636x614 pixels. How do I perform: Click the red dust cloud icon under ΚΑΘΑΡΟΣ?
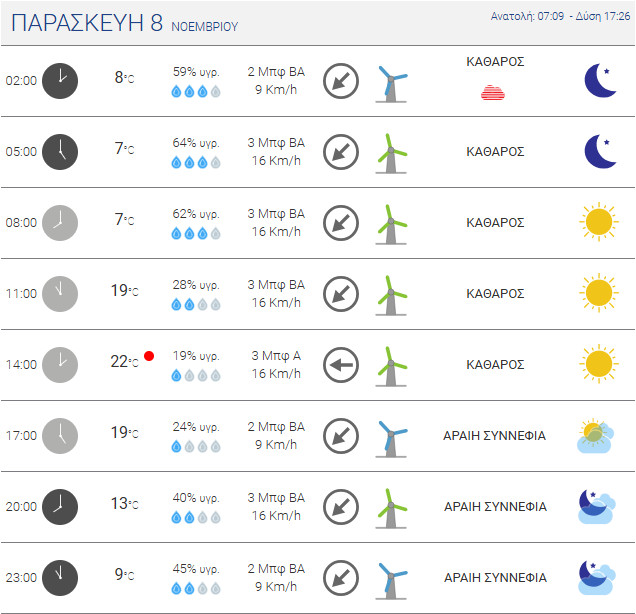coord(493,92)
